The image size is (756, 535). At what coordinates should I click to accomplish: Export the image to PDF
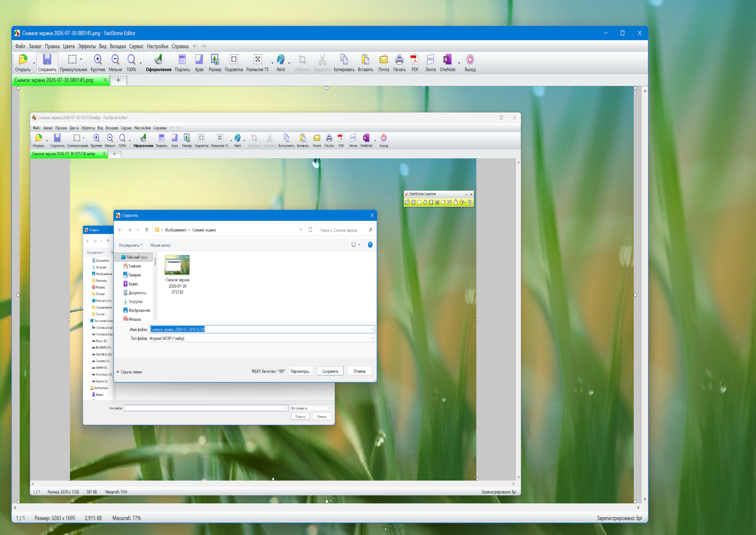(x=415, y=63)
